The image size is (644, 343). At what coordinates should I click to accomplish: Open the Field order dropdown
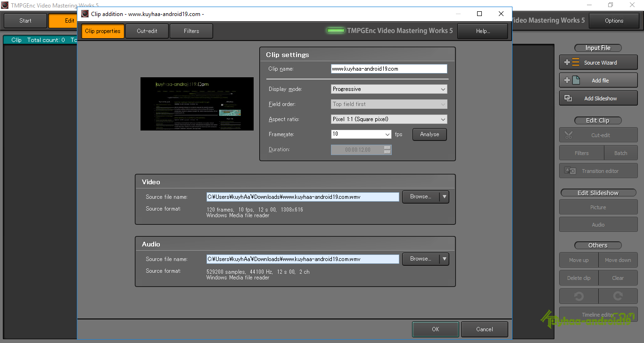(x=389, y=104)
